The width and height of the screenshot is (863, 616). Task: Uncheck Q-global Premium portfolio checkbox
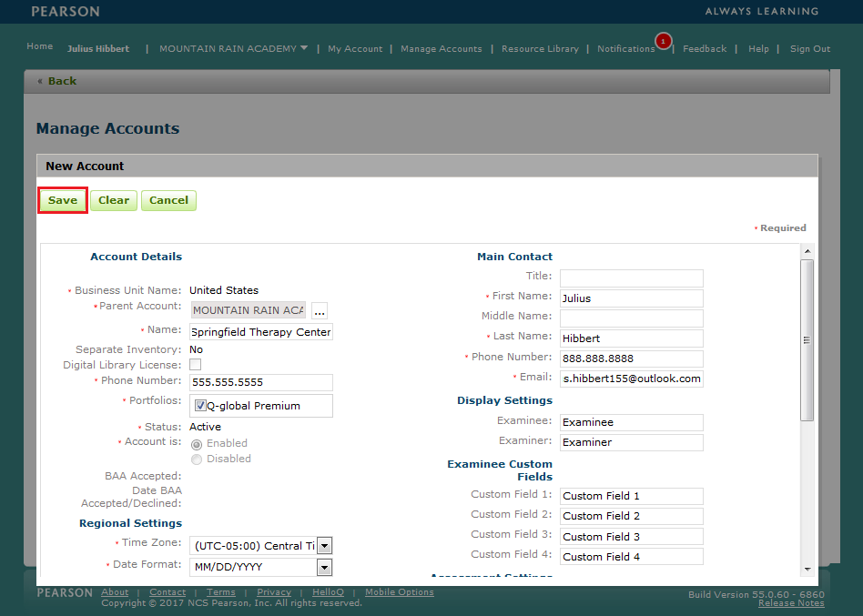200,406
